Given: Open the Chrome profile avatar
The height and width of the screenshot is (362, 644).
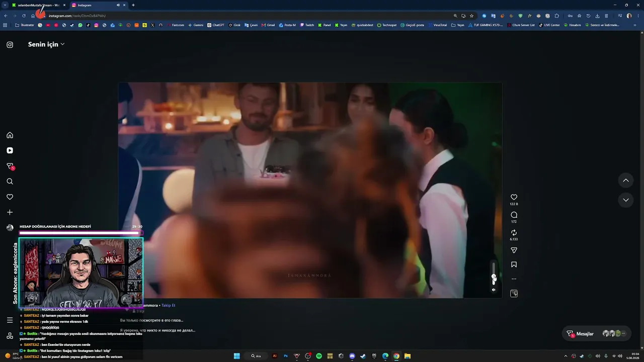Looking at the screenshot, I should [629, 16].
